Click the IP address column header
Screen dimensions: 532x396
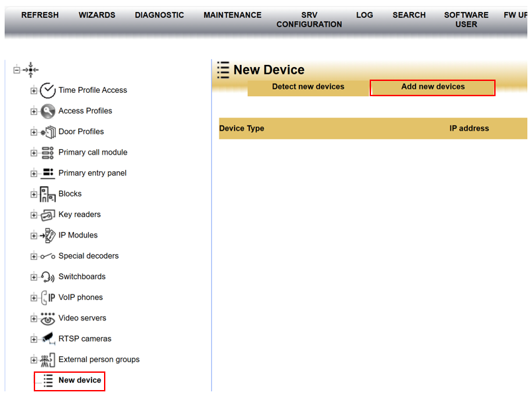coord(469,129)
